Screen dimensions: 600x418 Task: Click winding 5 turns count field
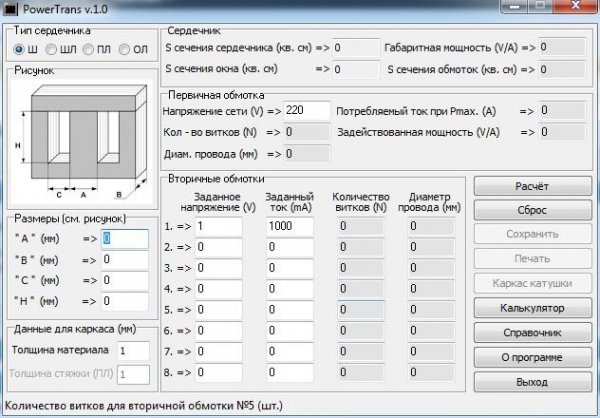pos(361,310)
